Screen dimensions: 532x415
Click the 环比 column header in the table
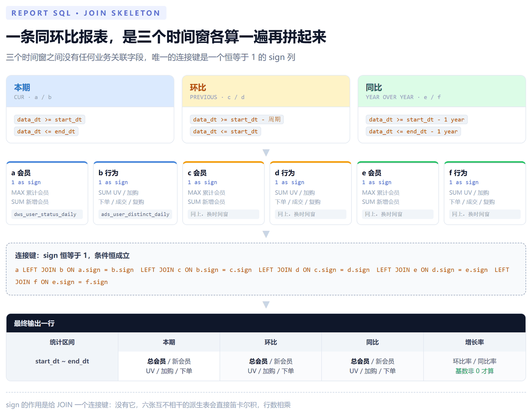[x=271, y=342]
